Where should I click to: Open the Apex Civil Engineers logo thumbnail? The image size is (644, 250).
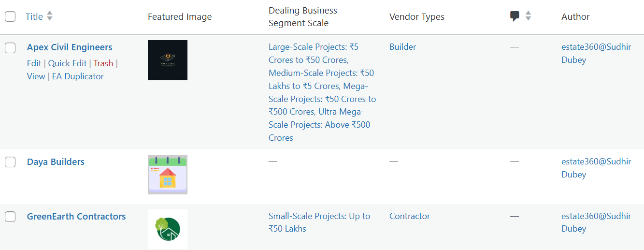[168, 60]
